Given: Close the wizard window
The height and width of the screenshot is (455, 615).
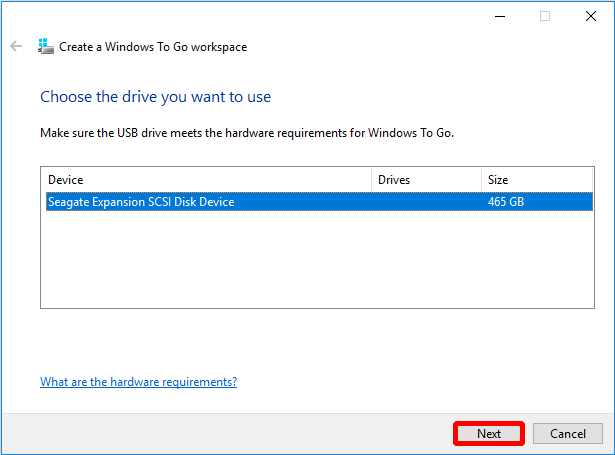Looking at the screenshot, I should [590, 16].
